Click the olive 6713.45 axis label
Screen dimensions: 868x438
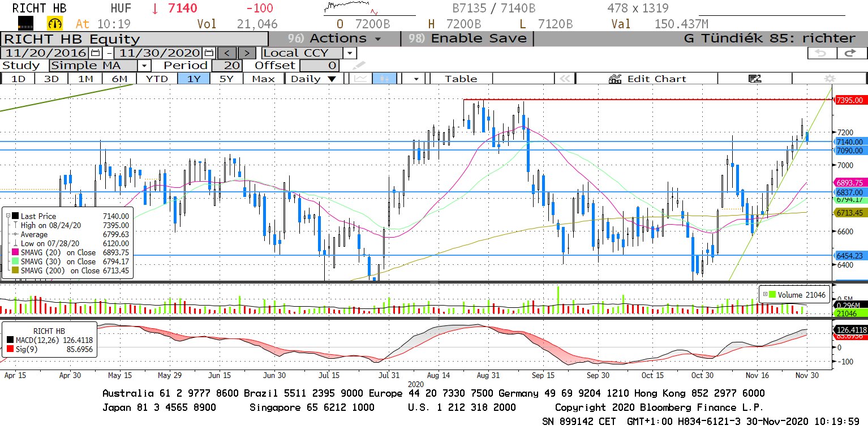point(850,213)
